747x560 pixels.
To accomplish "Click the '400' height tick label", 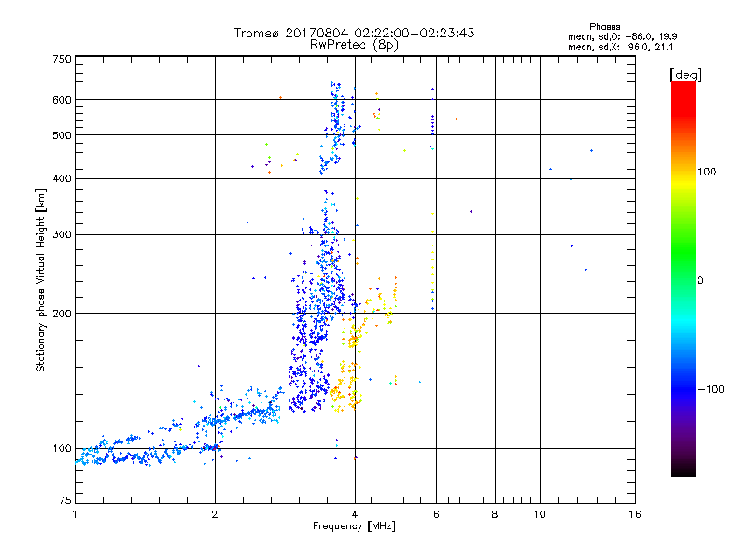I will [62, 178].
